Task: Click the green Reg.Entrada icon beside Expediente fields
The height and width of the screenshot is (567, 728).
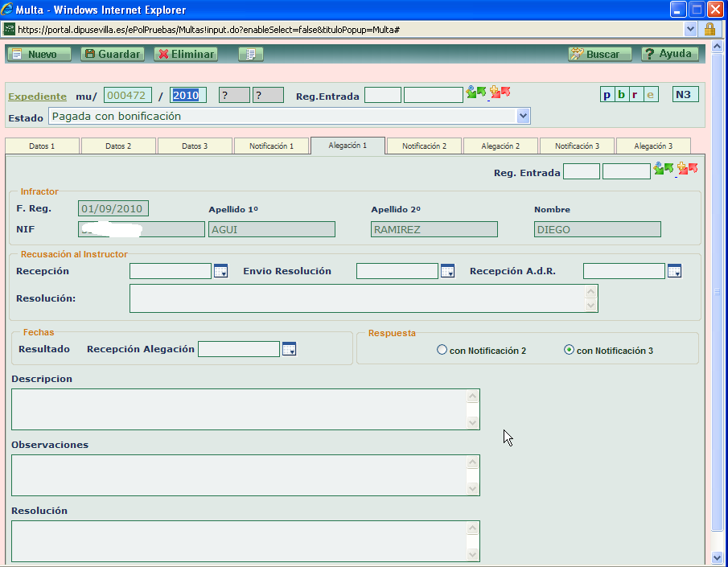Action: click(x=476, y=92)
